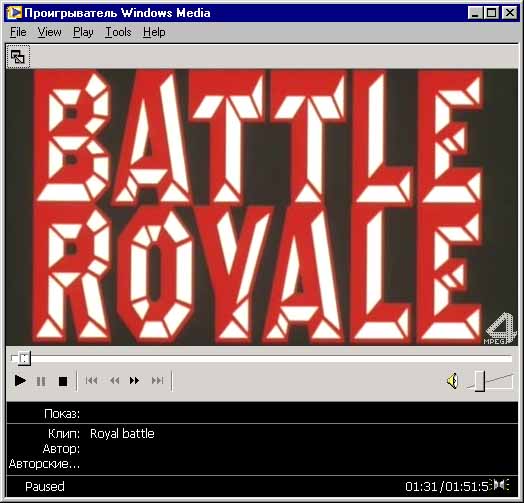Mute sound using the speaker icon
Image resolution: width=524 pixels, height=503 pixels.
coord(452,381)
